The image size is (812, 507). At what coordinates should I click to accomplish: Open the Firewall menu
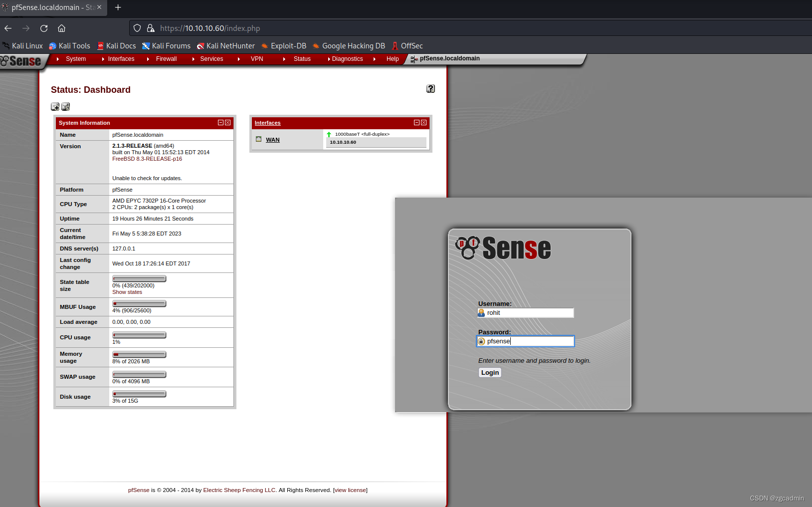pos(166,59)
